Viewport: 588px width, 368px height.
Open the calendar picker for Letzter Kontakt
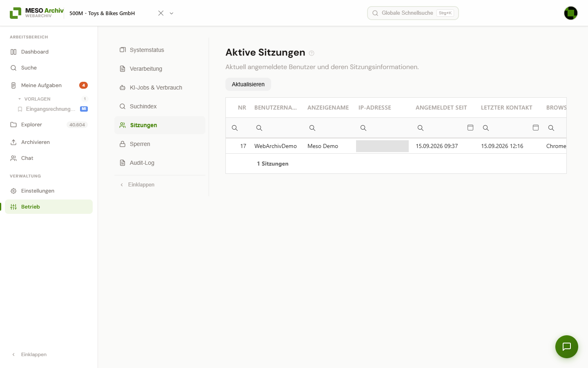536,128
